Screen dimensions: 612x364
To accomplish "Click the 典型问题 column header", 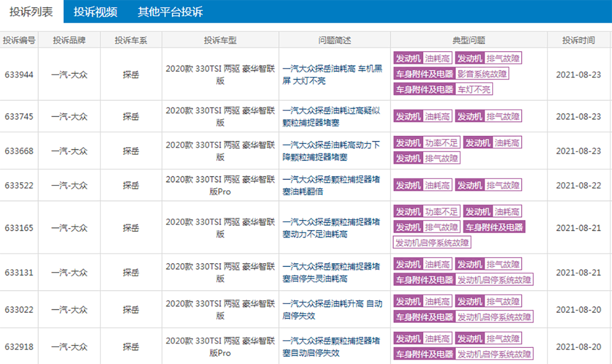I will 469,40.
